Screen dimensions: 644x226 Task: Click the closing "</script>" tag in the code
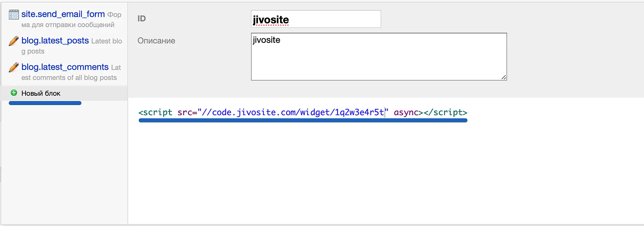[x=445, y=112]
